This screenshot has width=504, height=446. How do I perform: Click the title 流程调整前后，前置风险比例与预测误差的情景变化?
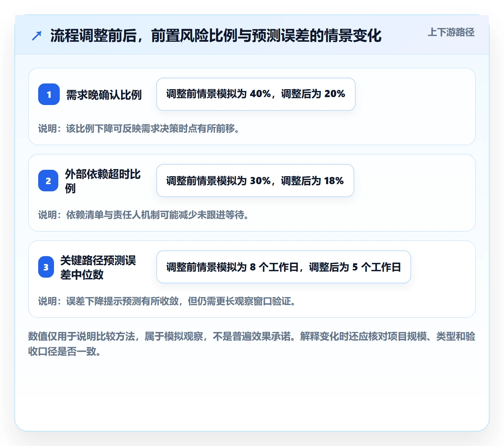[216, 36]
